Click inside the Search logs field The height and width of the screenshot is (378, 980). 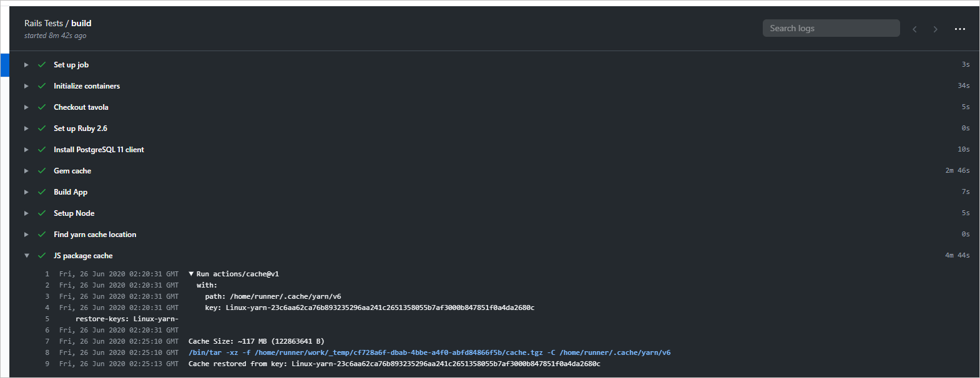831,28
